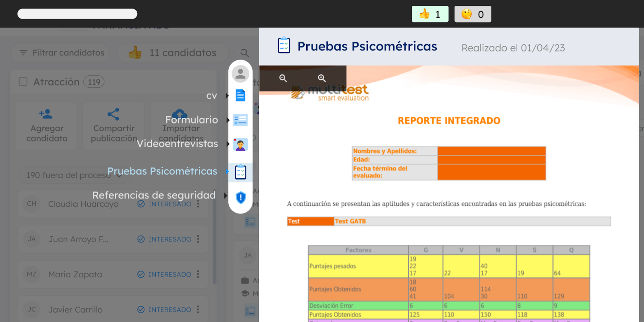Screen dimensions: 644x322
Task: Click the briefcase icon in middle column
Action: click(x=245, y=280)
